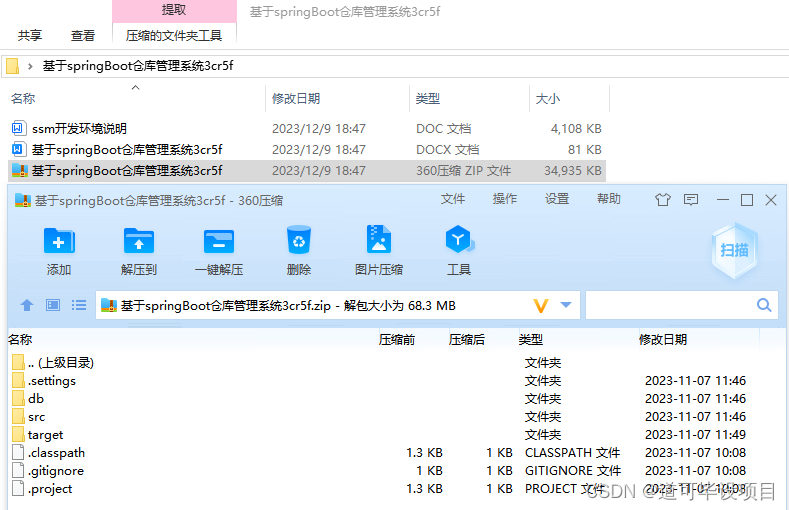Open the 压缩的文件夹工具 ribbon tab

pos(174,36)
